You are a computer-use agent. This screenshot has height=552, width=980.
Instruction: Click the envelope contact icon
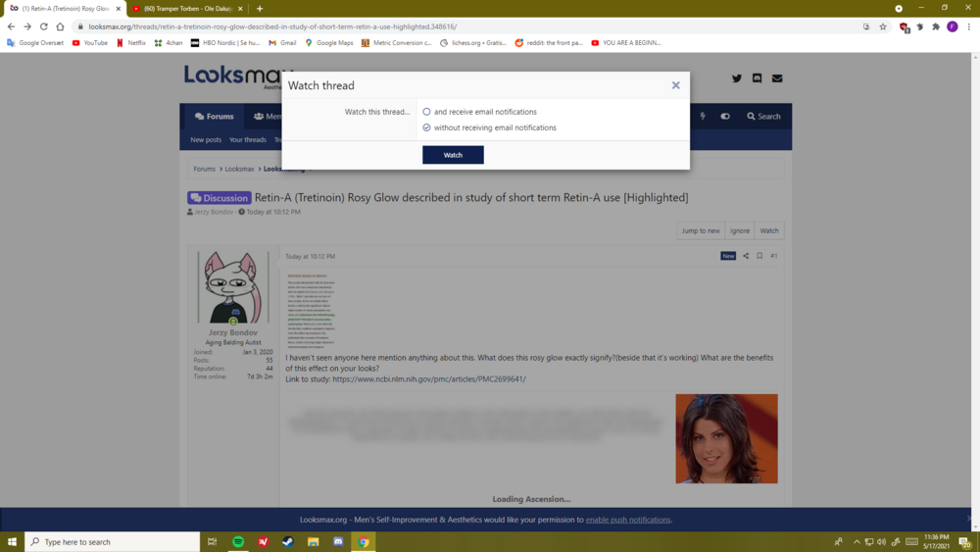point(777,78)
